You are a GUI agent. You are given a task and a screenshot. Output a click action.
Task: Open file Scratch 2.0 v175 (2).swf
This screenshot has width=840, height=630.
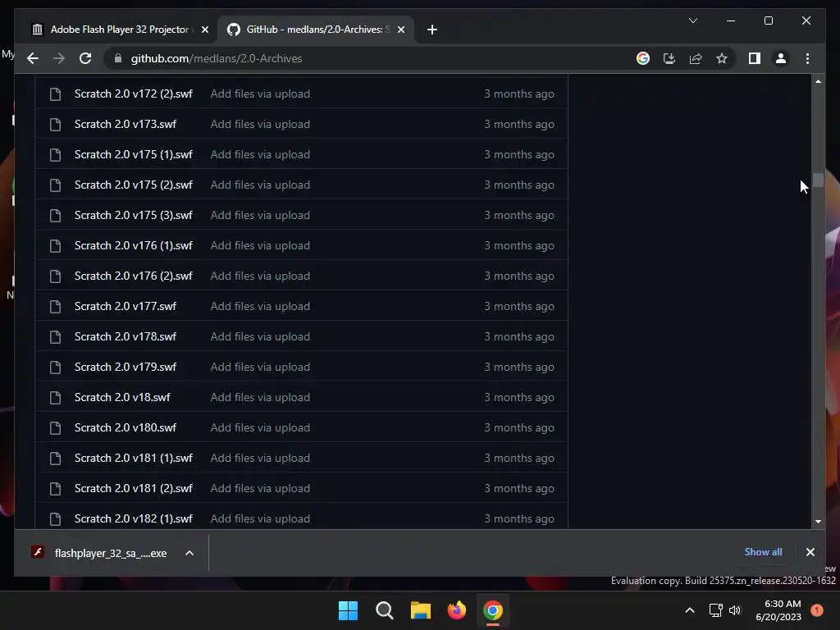pos(134,185)
